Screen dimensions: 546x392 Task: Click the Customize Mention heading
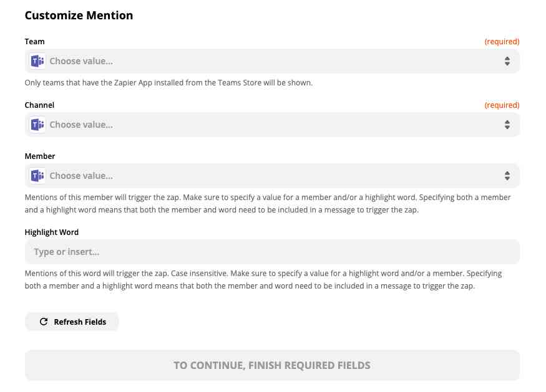click(x=79, y=15)
